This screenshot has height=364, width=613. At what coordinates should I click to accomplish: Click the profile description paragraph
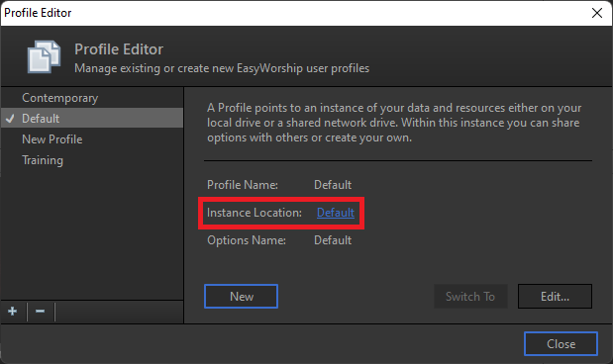394,123
